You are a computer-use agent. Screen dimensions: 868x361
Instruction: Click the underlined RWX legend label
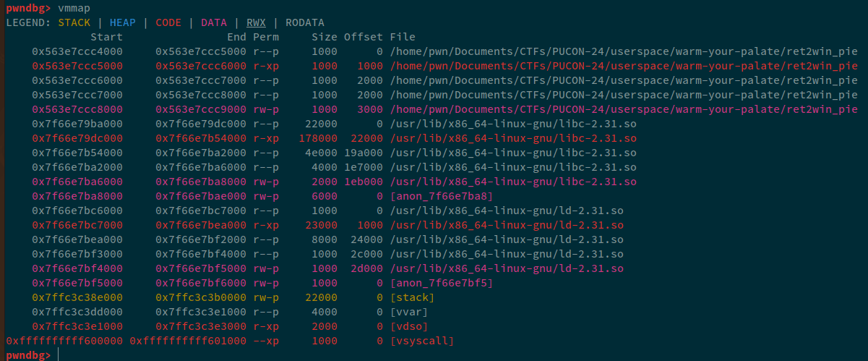[256, 22]
